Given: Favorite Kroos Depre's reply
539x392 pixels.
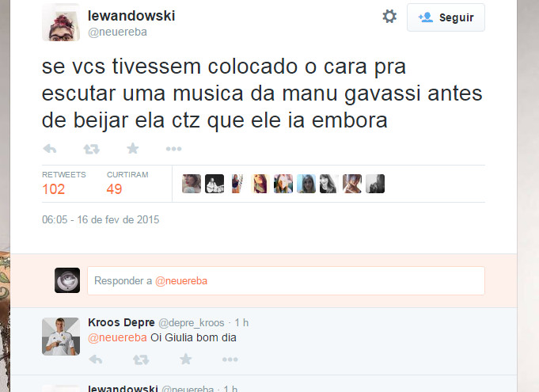Looking at the screenshot, I should click(186, 360).
